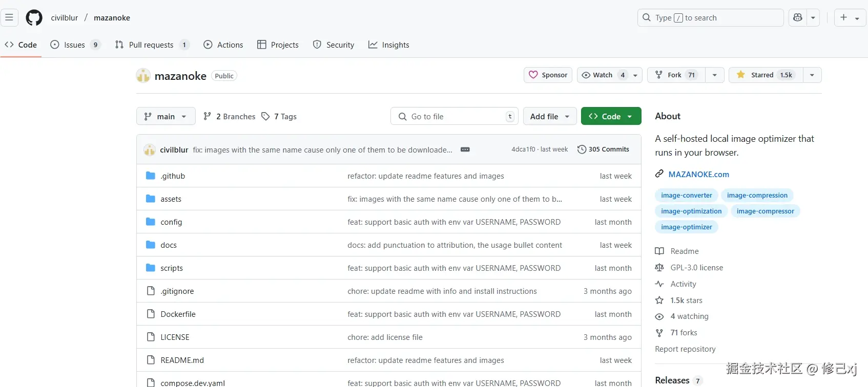The height and width of the screenshot is (387, 868).
Task: Expand the Fork options dropdown arrow
Action: [x=715, y=75]
